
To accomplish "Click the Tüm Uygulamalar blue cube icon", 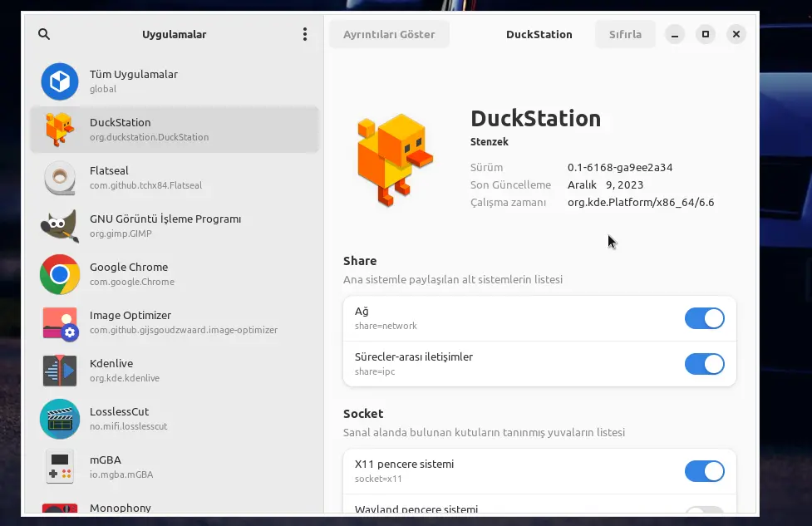I will (60, 81).
